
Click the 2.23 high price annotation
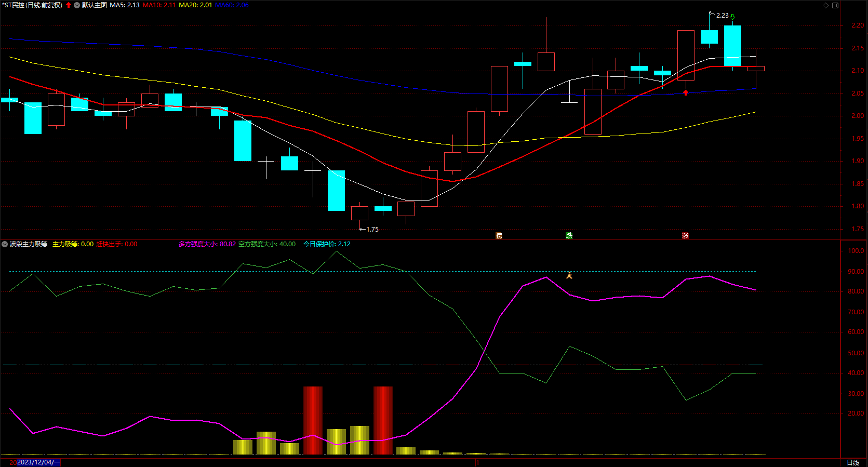(722, 16)
